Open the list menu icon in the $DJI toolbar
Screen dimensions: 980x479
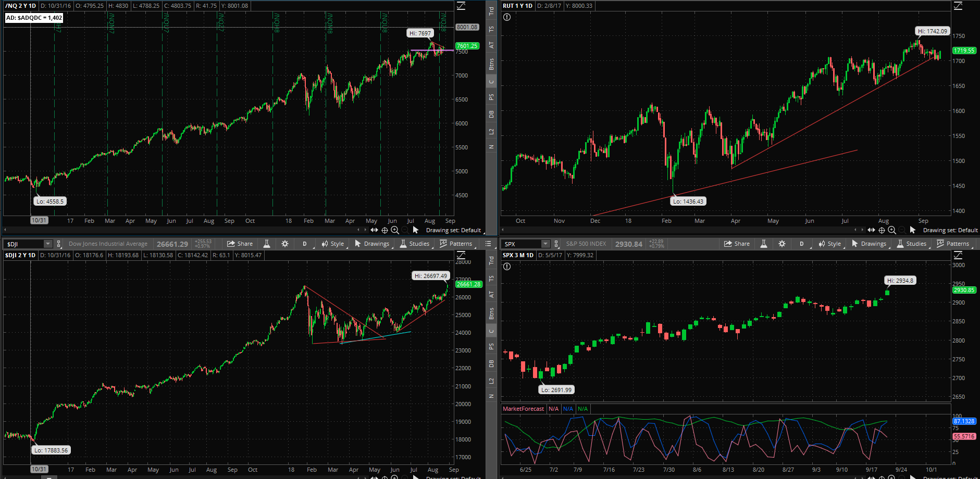[488, 244]
